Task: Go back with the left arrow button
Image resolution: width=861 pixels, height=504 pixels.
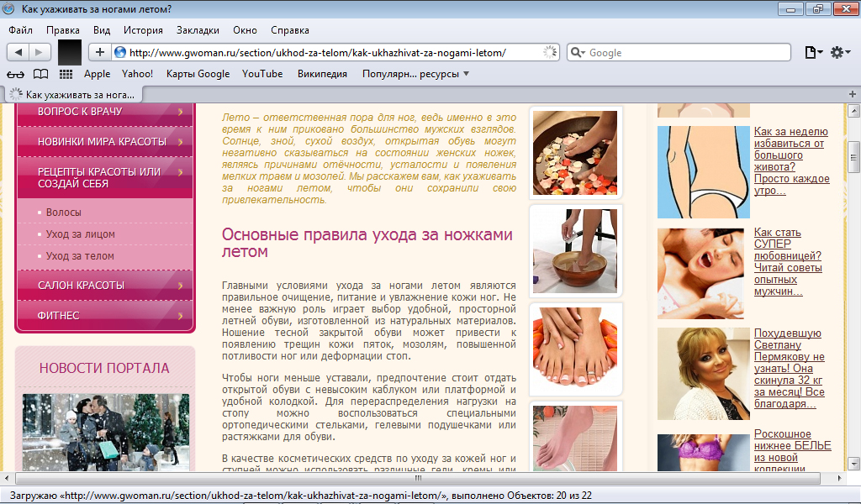Action: [18, 53]
